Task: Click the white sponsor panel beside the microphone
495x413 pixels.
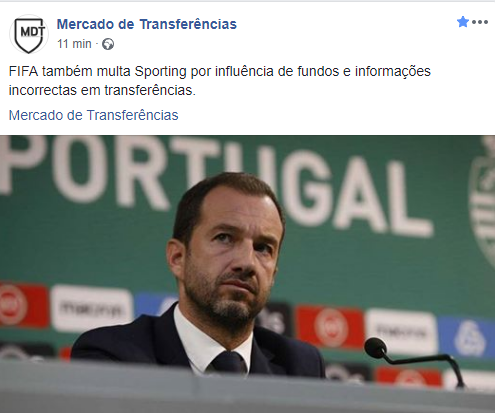Action: 402,331
